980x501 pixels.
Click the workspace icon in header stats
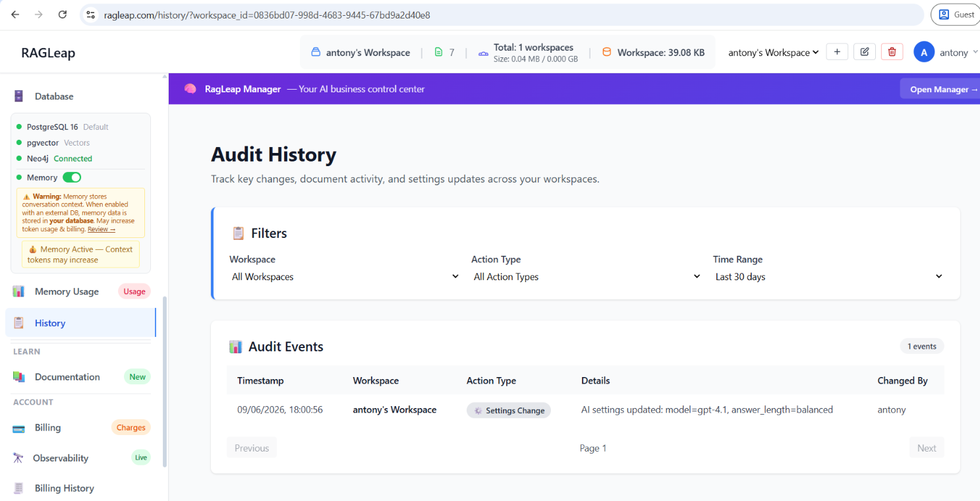click(315, 52)
